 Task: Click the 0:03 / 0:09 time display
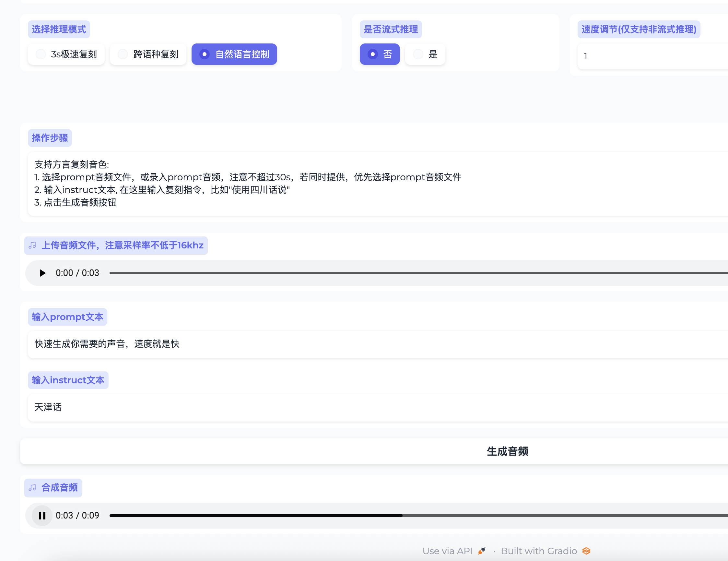[x=77, y=516]
